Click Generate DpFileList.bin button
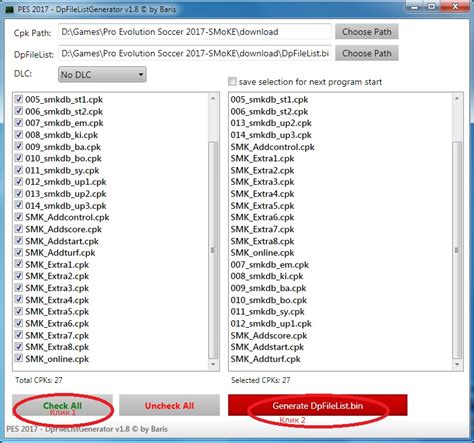The image size is (474, 443). point(317,405)
